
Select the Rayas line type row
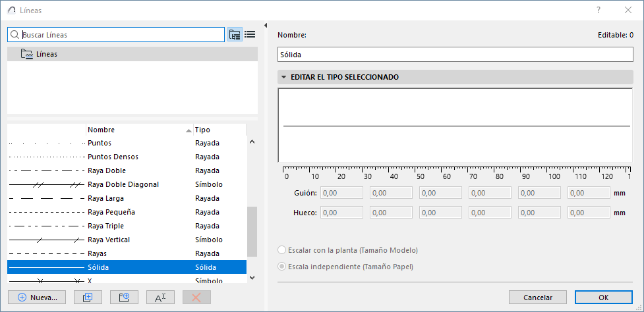[127, 254]
